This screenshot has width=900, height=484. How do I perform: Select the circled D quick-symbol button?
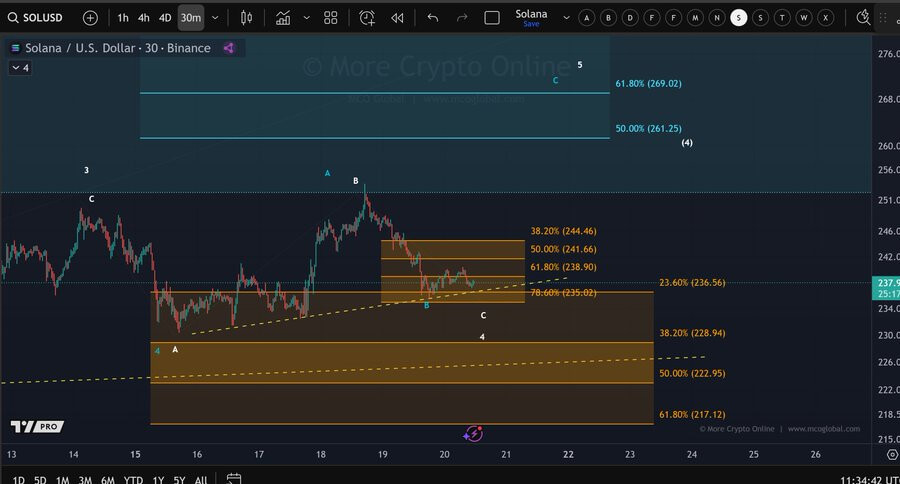coord(630,18)
